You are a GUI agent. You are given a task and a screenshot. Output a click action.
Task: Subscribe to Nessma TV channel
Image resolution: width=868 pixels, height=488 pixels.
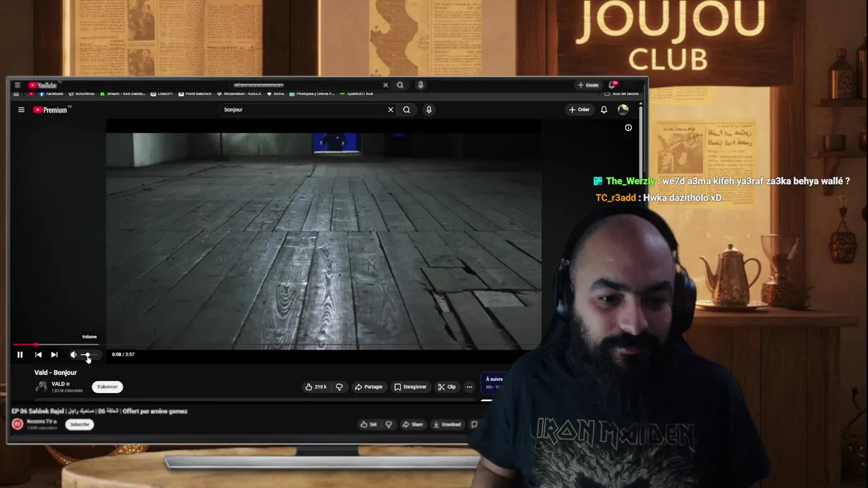pos(79,424)
